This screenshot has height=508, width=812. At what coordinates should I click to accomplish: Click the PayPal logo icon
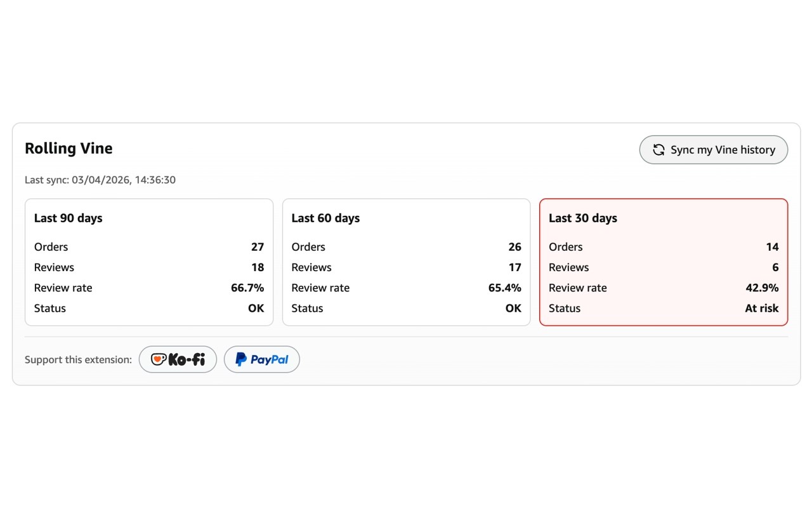pos(241,359)
